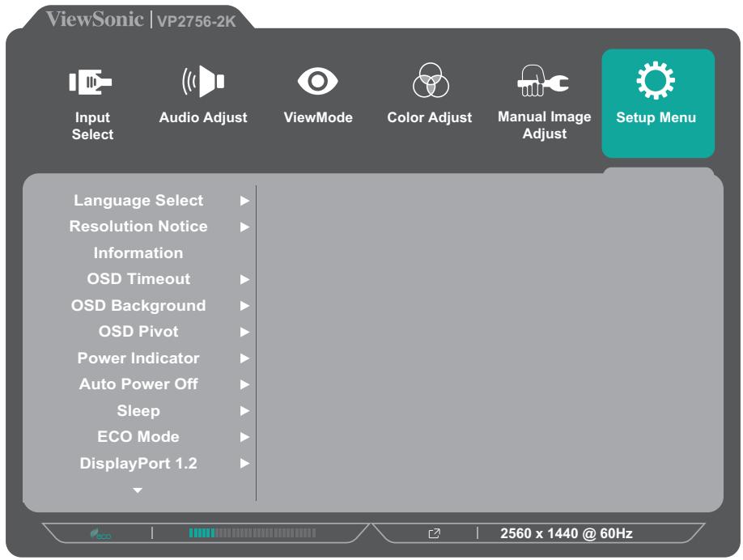This screenshot has width=743, height=560.
Task: Choose Manual Image Adjust menu label
Action: pos(545,125)
